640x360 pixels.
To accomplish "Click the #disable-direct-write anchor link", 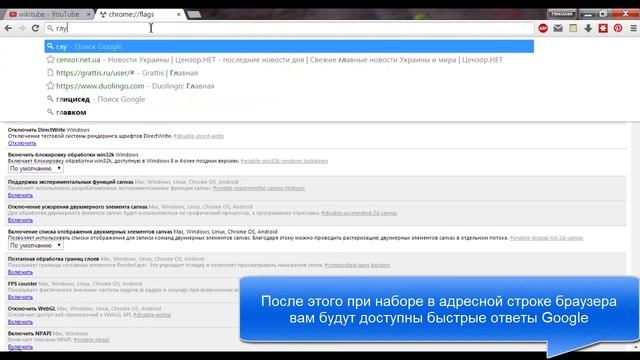I will click(199, 136).
